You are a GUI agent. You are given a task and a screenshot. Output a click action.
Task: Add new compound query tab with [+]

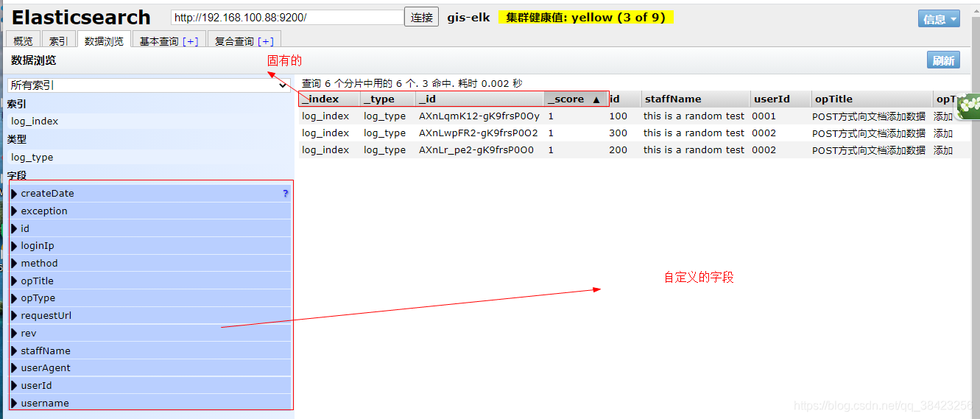266,42
